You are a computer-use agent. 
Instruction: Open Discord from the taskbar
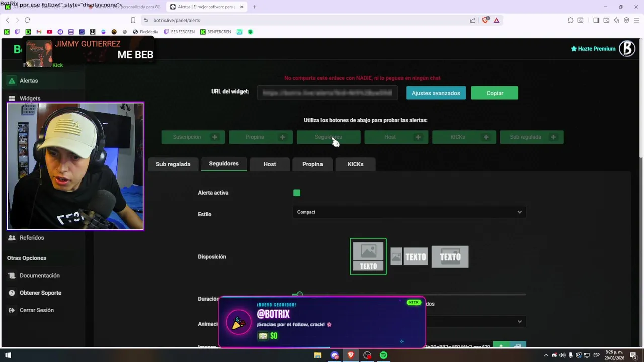pyautogui.click(x=335, y=355)
